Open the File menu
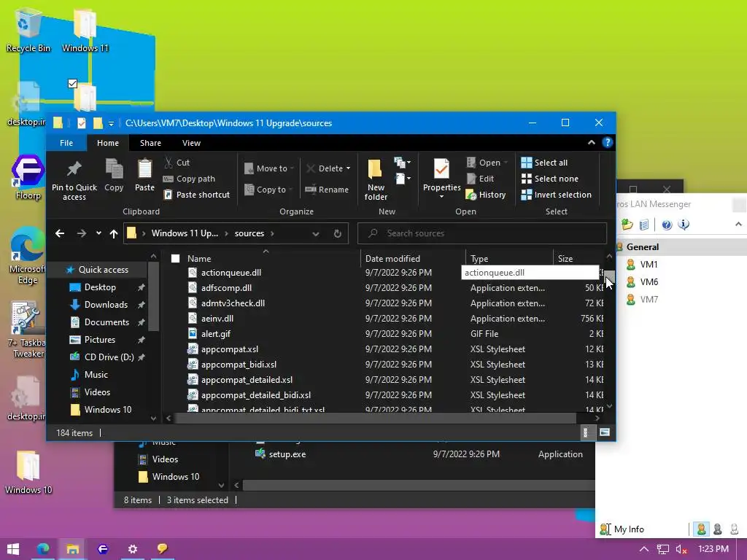 coord(66,143)
